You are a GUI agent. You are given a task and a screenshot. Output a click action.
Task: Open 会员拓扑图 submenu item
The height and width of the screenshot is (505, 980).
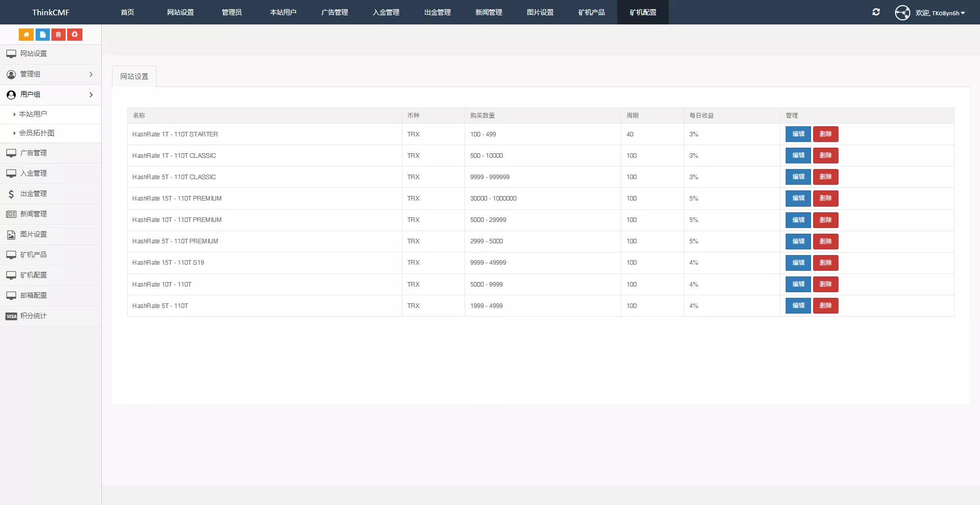pyautogui.click(x=37, y=133)
